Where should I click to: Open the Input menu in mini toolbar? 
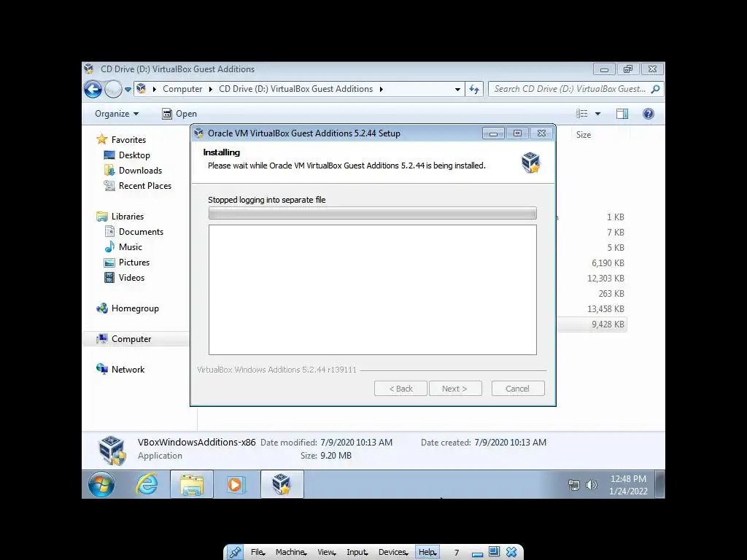(x=357, y=552)
